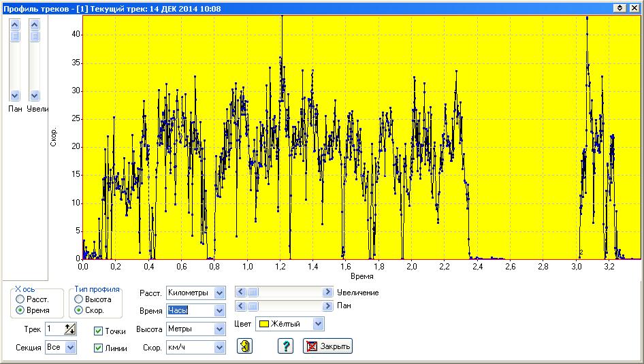Click up arrow of vertical Пан scrollbar

click(x=15, y=24)
